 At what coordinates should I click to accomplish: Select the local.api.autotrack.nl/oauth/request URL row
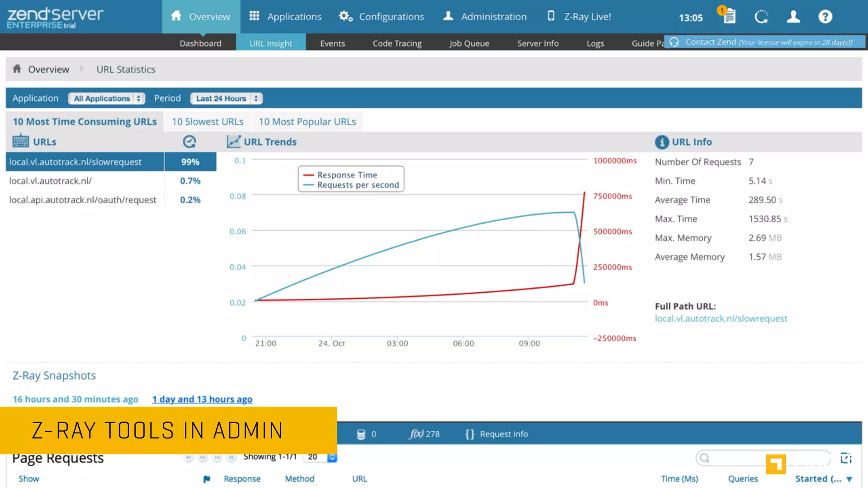pos(83,200)
